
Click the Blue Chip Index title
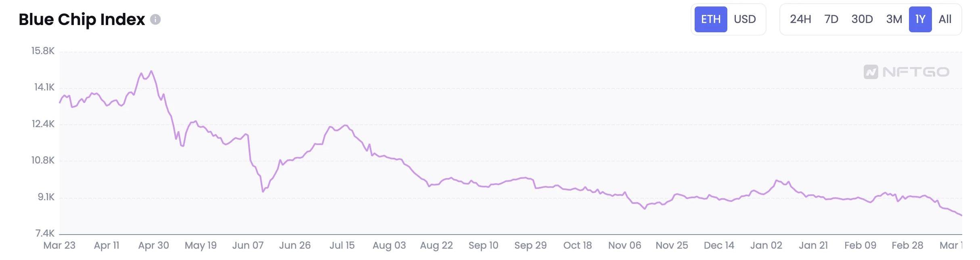(x=82, y=19)
